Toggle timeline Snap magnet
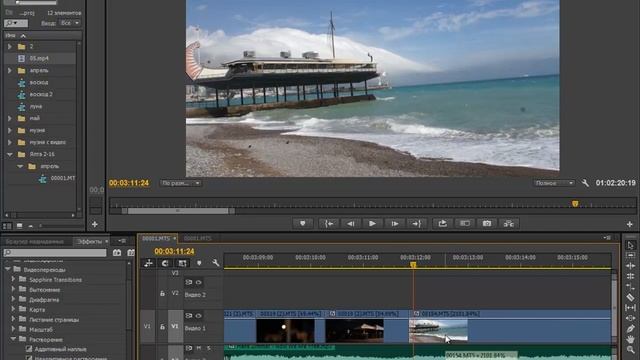 [165, 263]
